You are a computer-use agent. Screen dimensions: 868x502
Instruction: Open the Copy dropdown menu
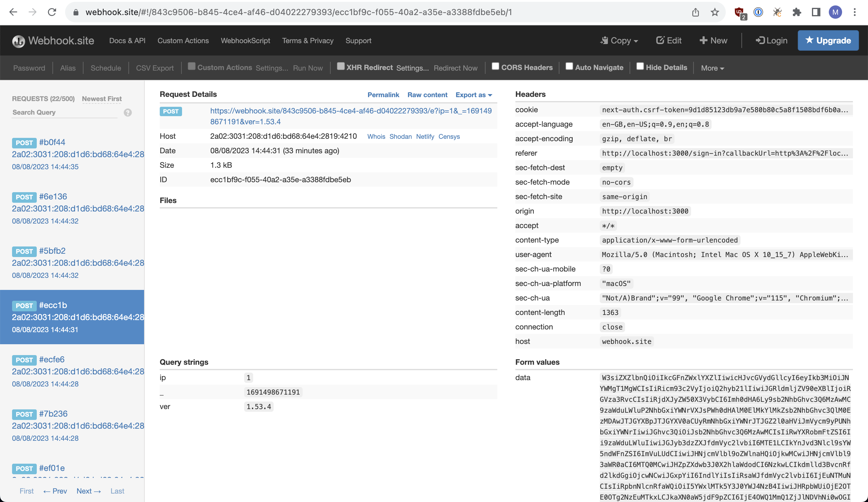[x=619, y=40]
